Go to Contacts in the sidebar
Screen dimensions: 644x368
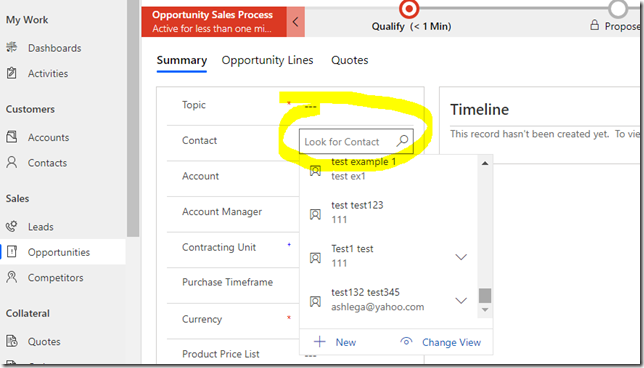tap(47, 163)
